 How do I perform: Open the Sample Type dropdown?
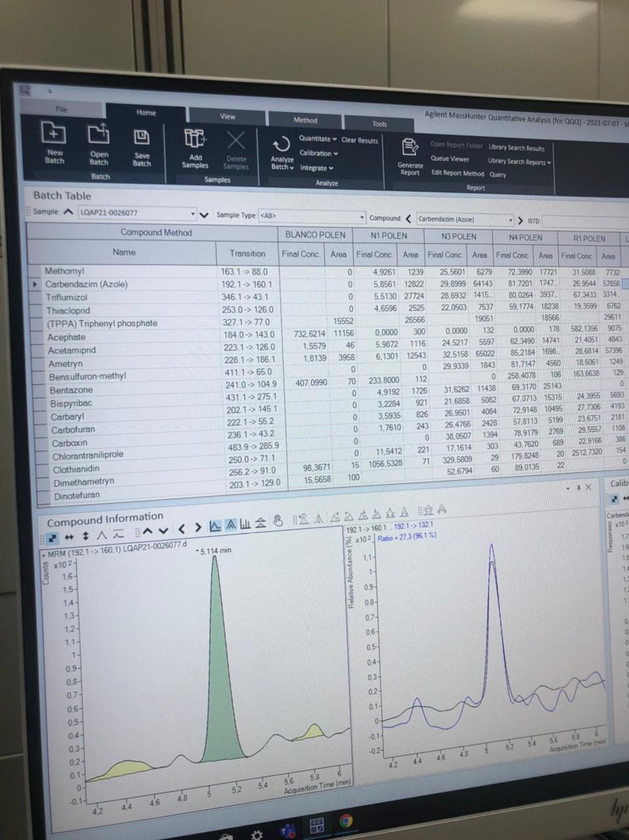(x=362, y=217)
